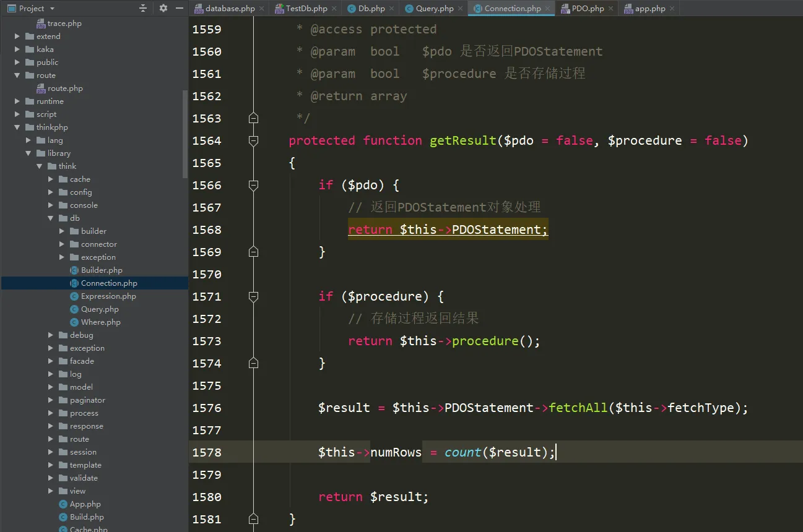803x532 pixels.
Task: Click the collapse all icon in Project panel
Action: click(143, 8)
